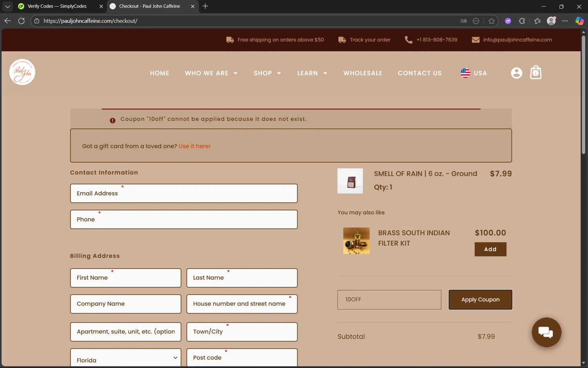Email info@pauljohncaffeine.com link

click(x=517, y=40)
